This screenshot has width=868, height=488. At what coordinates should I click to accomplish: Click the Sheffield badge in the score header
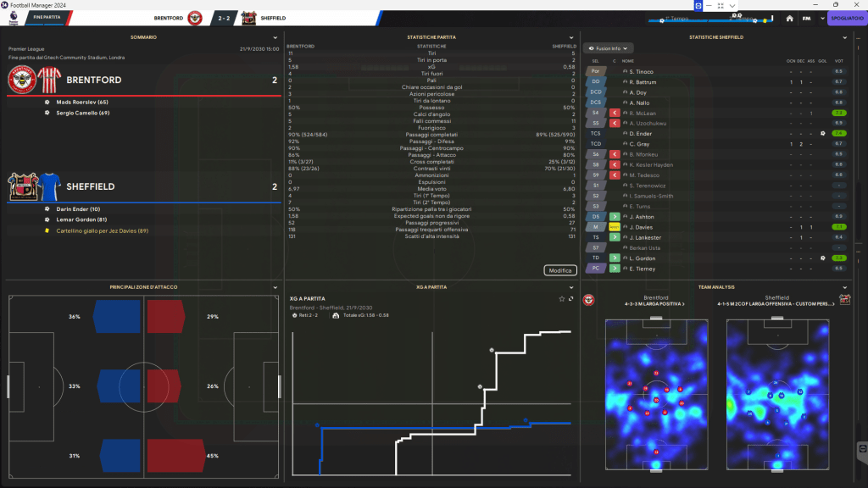[x=249, y=17]
